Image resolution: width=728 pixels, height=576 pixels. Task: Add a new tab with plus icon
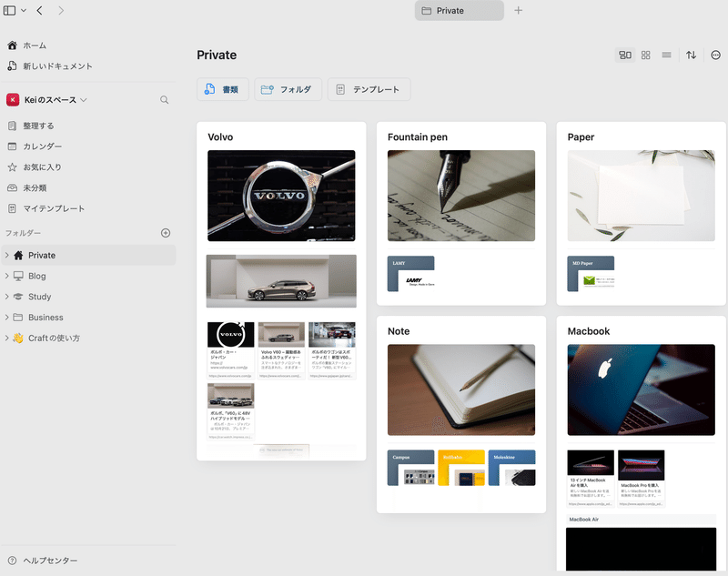pos(518,10)
